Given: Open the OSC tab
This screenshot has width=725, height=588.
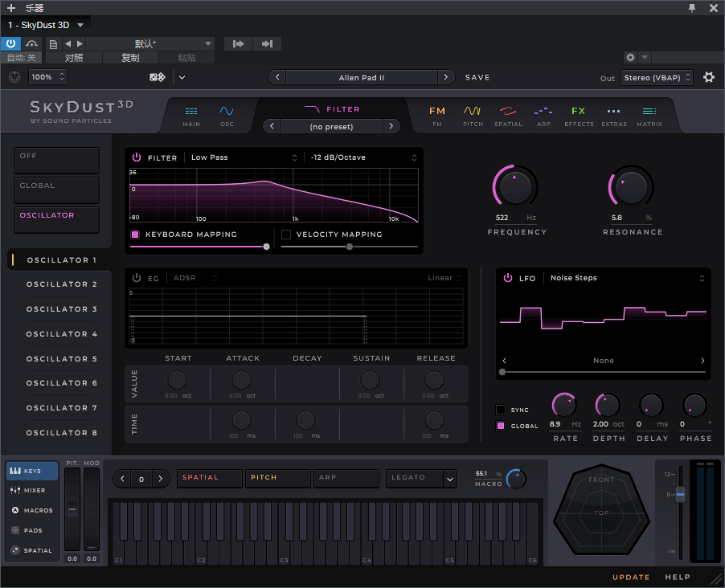Looking at the screenshot, I should [227, 116].
